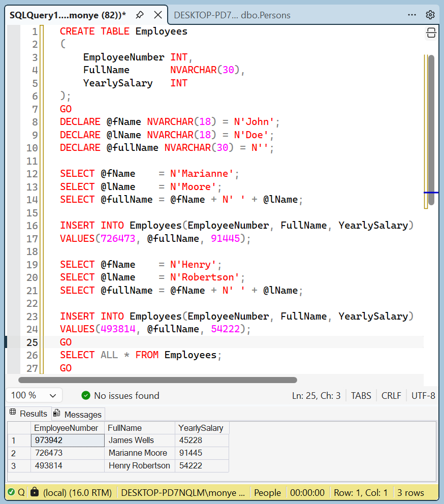Switch to the dbo.Persons tab
The height and width of the screenshot is (504, 444).
(x=232, y=15)
